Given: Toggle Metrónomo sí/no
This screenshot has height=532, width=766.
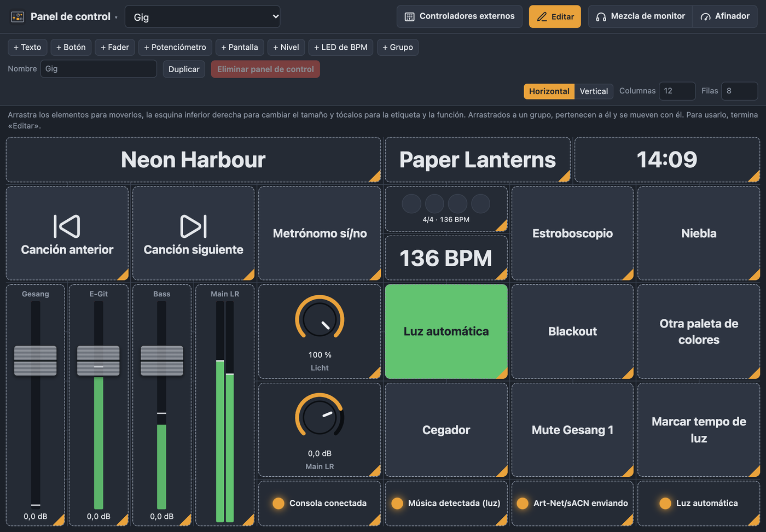Looking at the screenshot, I should 320,233.
